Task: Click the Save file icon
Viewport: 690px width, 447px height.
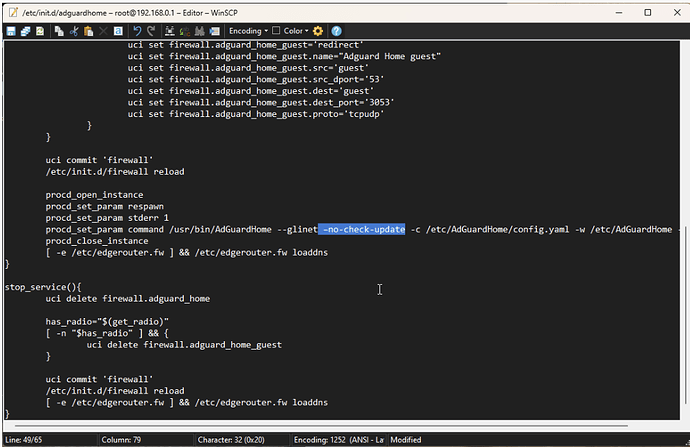Action: [x=11, y=31]
